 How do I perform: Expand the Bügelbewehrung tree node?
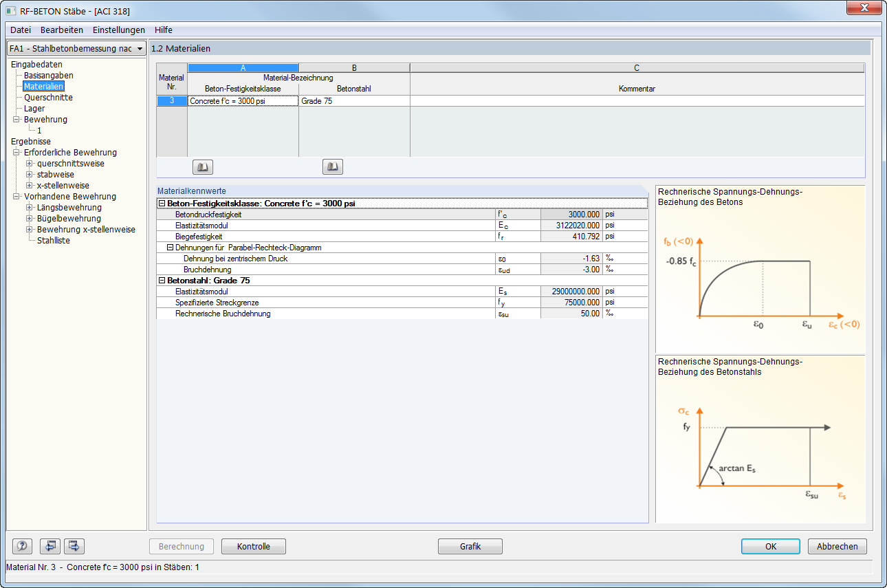[x=30, y=219]
